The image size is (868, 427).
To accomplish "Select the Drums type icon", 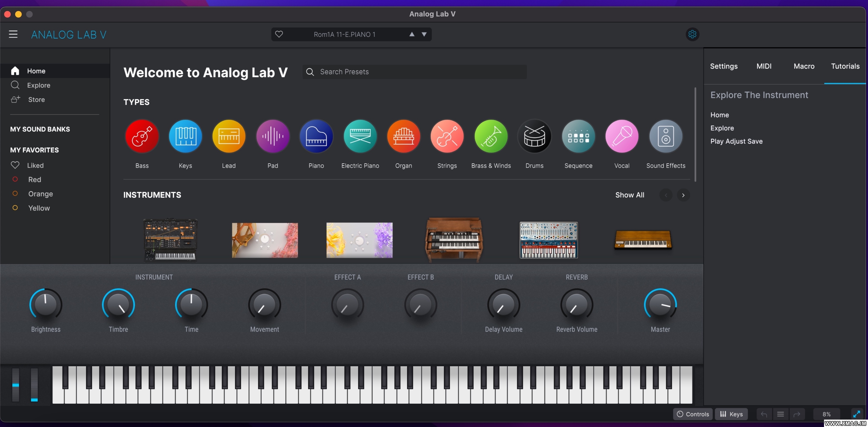I will 534,136.
